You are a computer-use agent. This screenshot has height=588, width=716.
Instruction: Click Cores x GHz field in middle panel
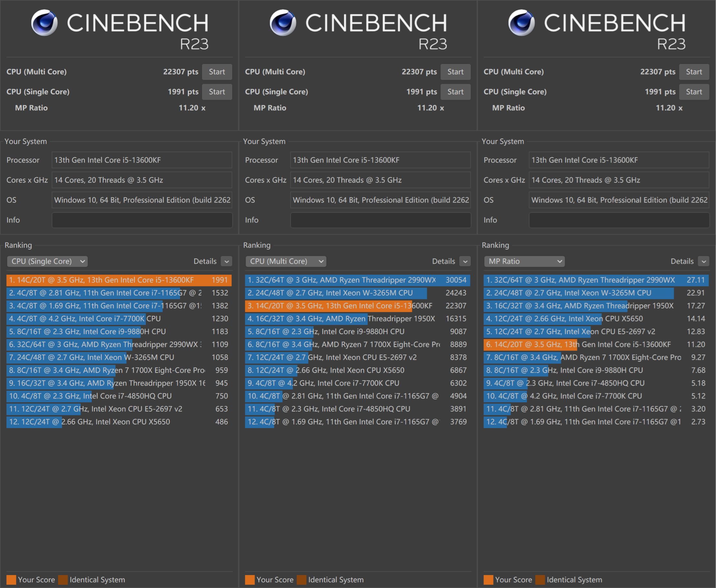[x=381, y=180]
